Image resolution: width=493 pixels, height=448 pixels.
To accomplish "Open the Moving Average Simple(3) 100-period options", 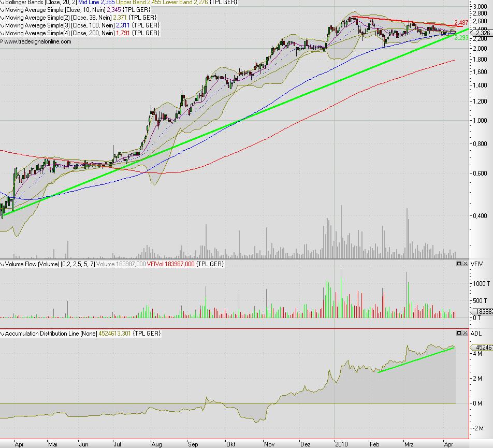I will 3,24.
